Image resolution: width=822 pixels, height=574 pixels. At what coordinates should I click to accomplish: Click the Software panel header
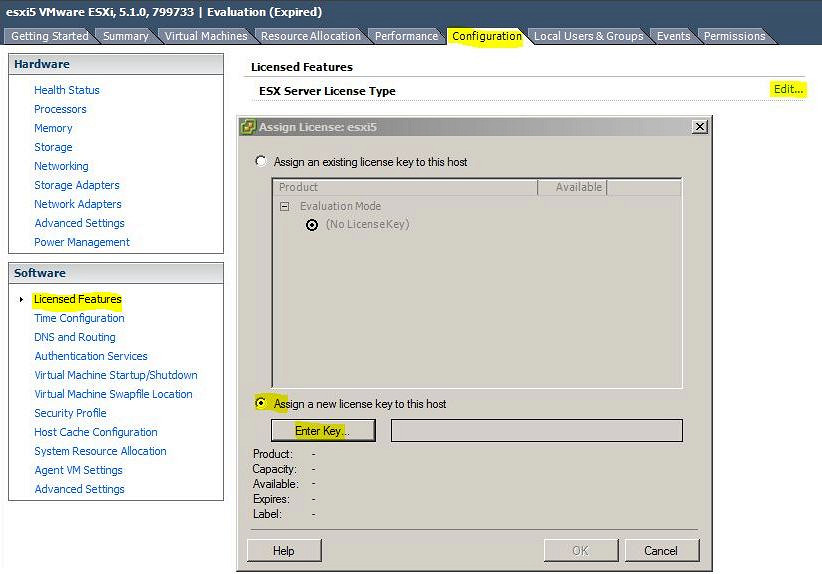click(x=116, y=273)
